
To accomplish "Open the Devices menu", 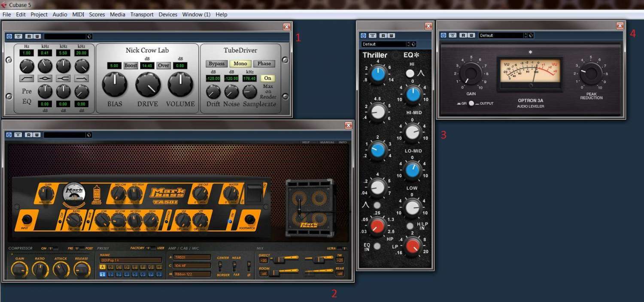I will tap(168, 15).
